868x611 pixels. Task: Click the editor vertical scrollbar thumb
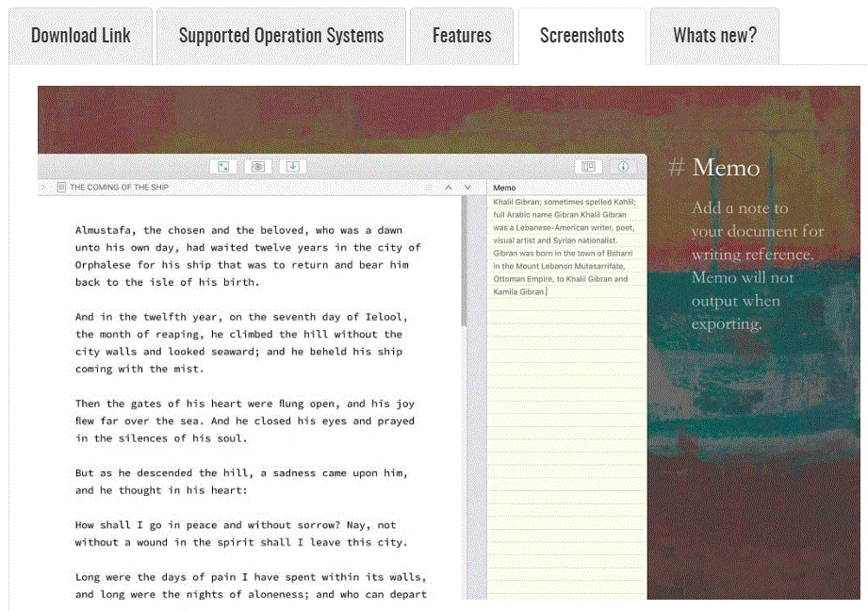(464, 260)
